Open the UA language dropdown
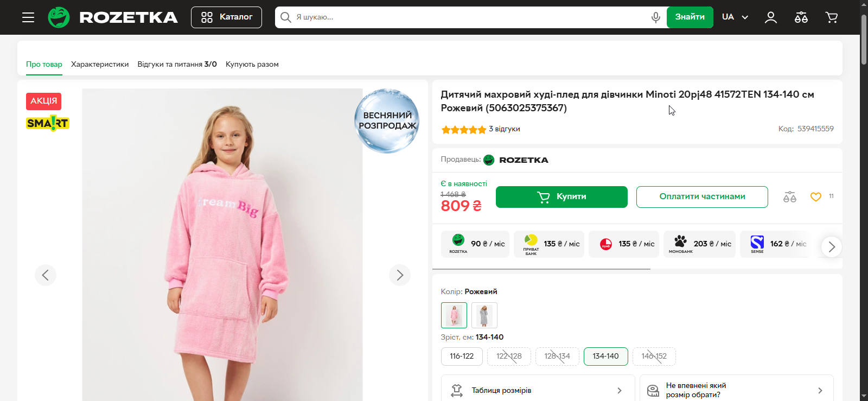 click(735, 17)
